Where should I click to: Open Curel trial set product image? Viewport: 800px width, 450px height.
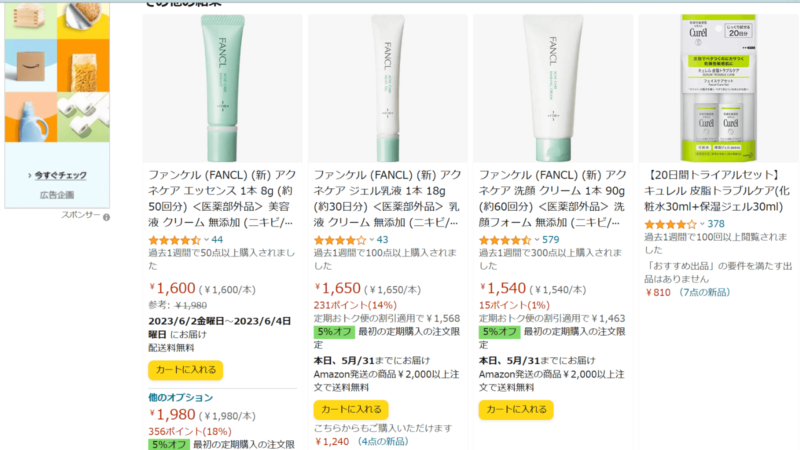tap(718, 88)
